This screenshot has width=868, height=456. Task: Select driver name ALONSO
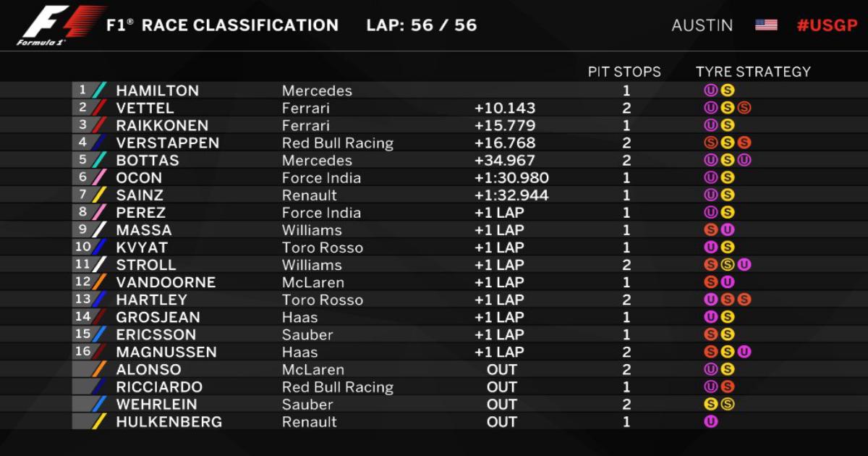[x=148, y=369]
